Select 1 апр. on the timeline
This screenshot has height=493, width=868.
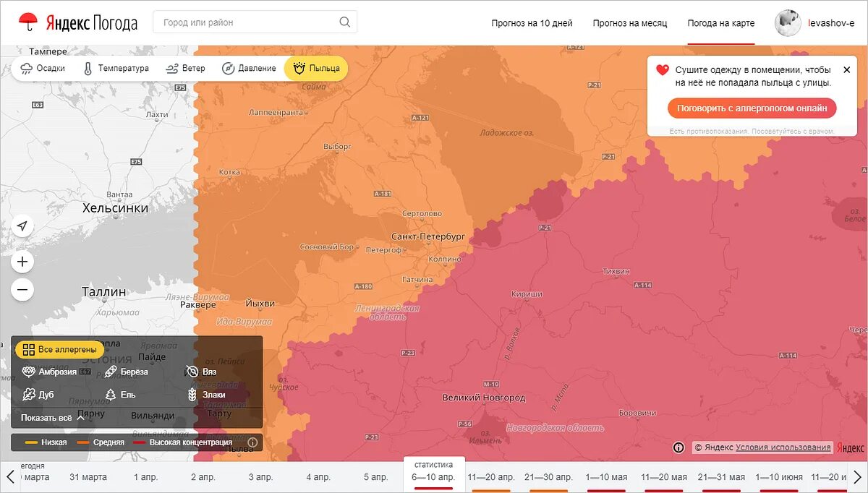pyautogui.click(x=145, y=477)
